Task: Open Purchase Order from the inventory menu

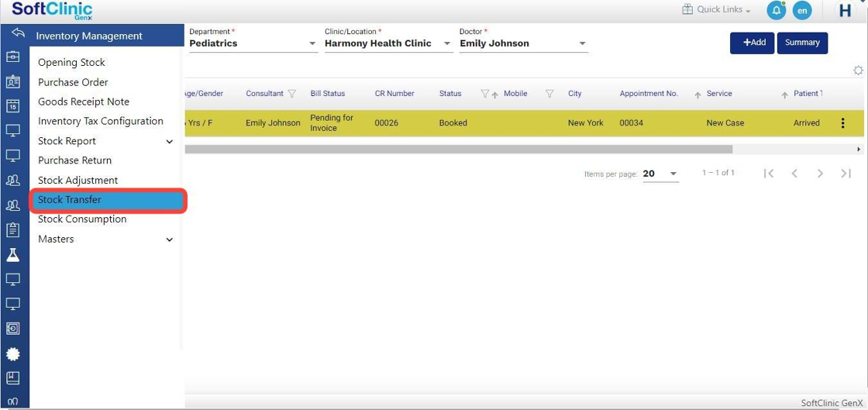Action: pos(73,82)
